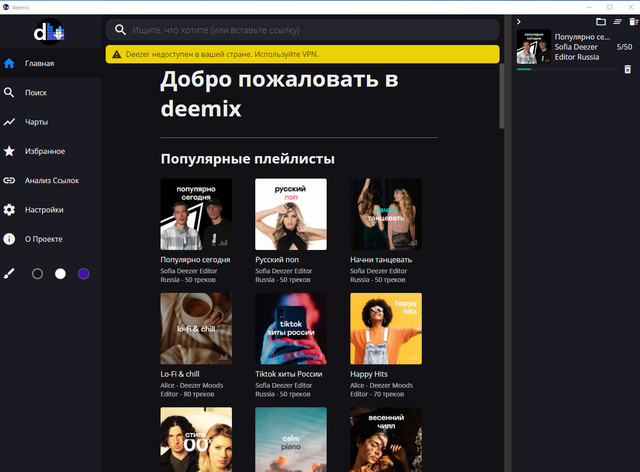This screenshot has width=640, height=472.
Task: Select the white theme color swatch
Action: 60,274
